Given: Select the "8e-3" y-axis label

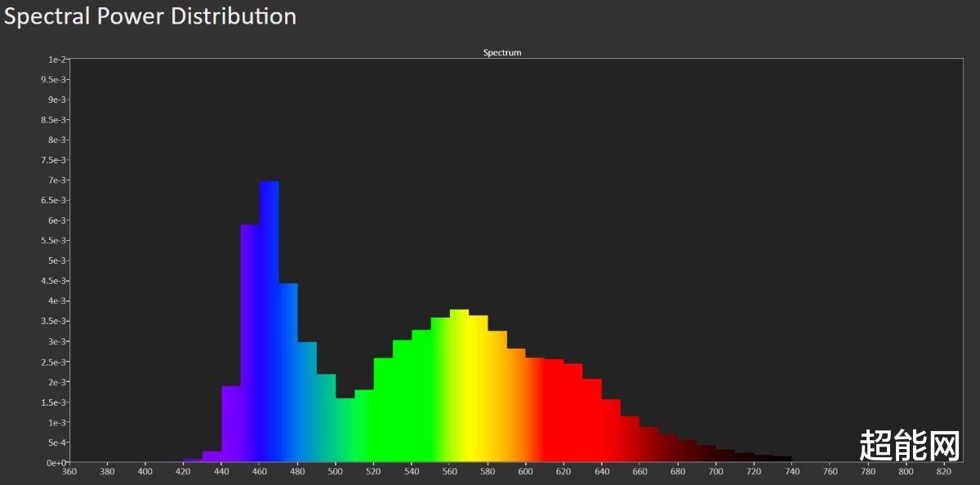Looking at the screenshot, I should pyautogui.click(x=56, y=140).
